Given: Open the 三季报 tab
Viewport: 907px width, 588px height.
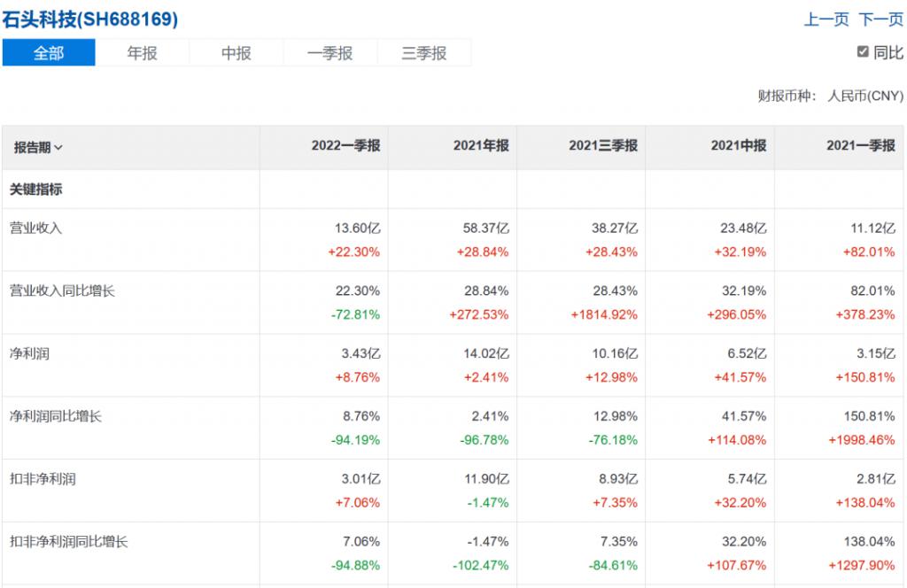Looking at the screenshot, I should (424, 52).
